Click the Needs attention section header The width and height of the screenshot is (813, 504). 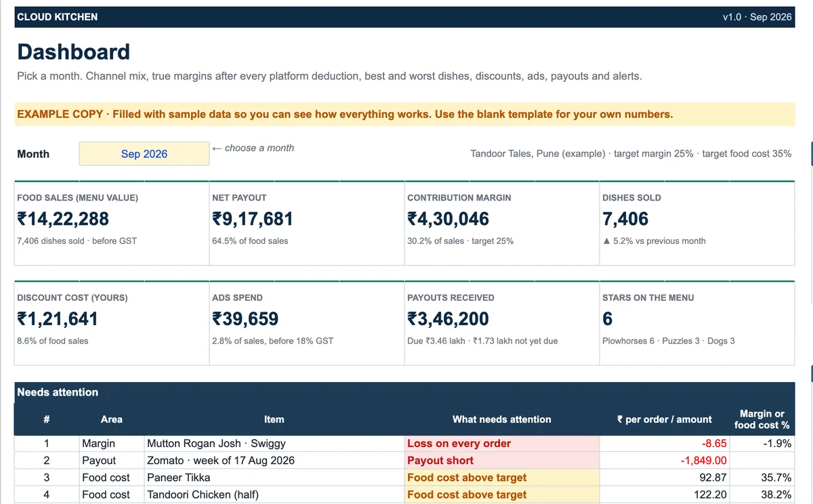coord(404,392)
